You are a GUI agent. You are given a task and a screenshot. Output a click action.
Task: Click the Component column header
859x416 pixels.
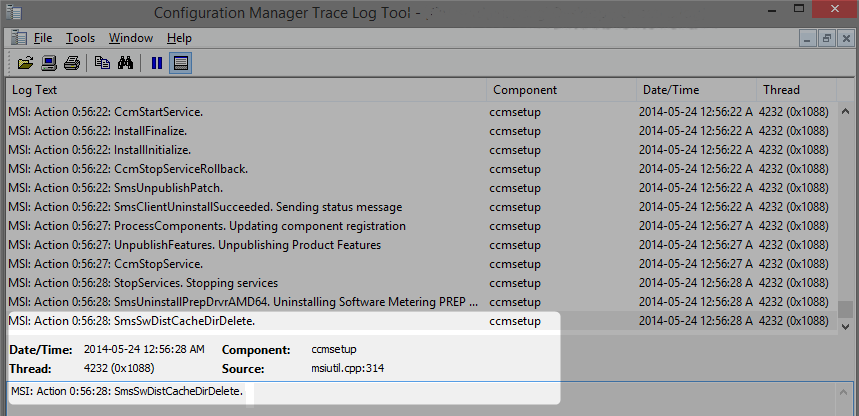[560, 90]
